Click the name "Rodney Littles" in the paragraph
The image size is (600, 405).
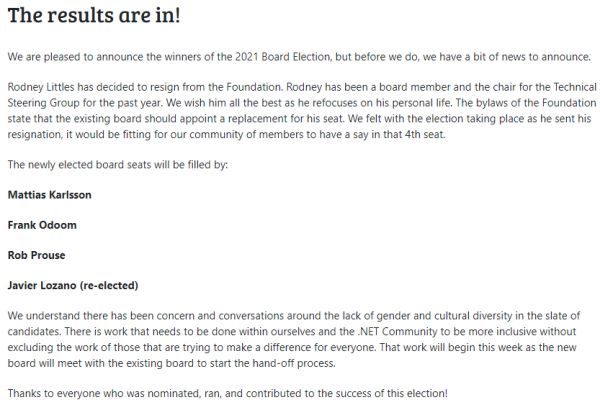40,87
